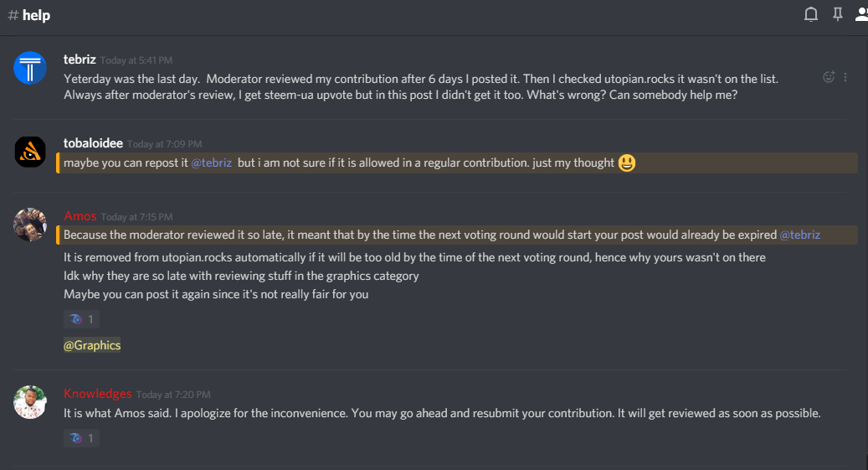Open notification settings bell icon
Screen dimensions: 868x470
811,14
